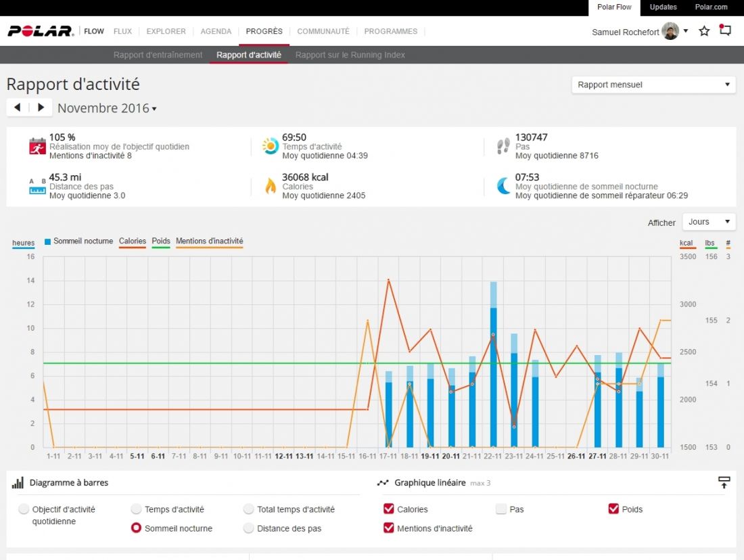Image resolution: width=744 pixels, height=560 pixels.
Task: Click the scroll-to-top icon beside chart options
Action: click(x=724, y=482)
